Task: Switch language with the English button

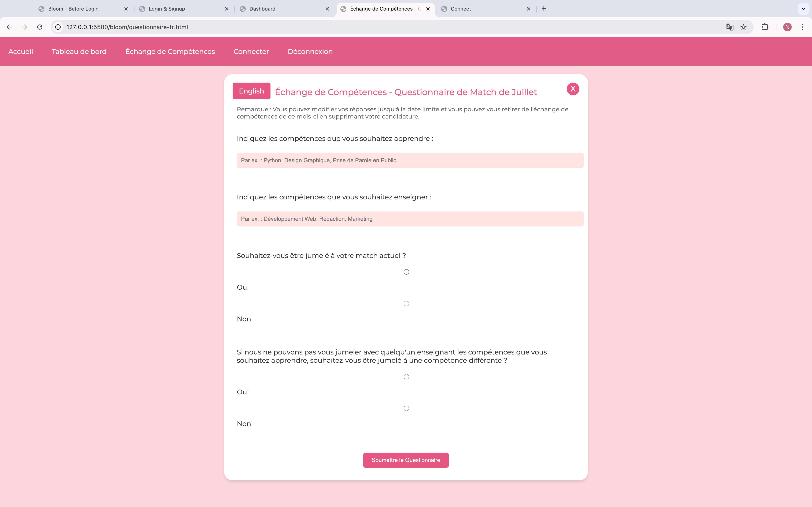Action: point(251,91)
